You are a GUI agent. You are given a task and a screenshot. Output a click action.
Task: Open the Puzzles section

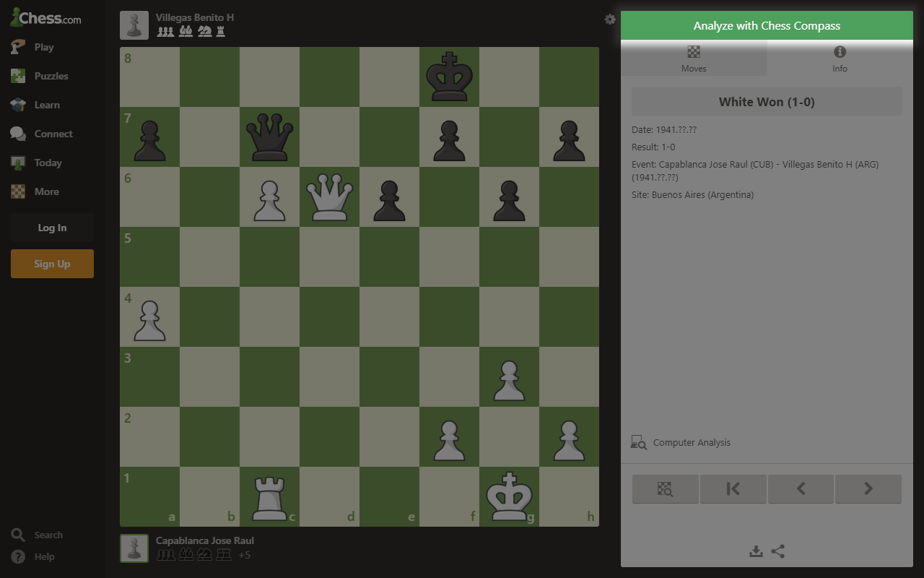pyautogui.click(x=18, y=76)
